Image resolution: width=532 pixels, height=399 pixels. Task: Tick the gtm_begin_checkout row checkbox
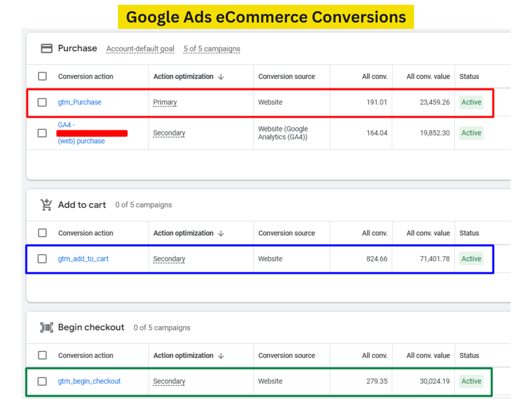42,381
